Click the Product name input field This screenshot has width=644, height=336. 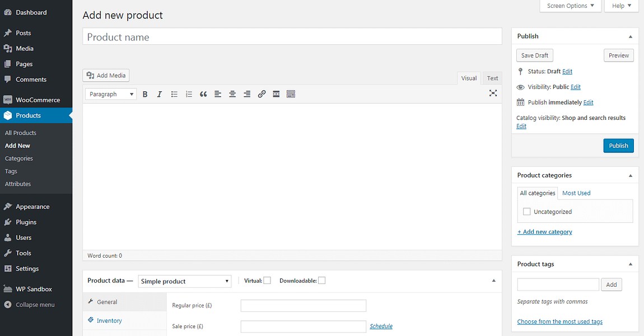tap(292, 36)
